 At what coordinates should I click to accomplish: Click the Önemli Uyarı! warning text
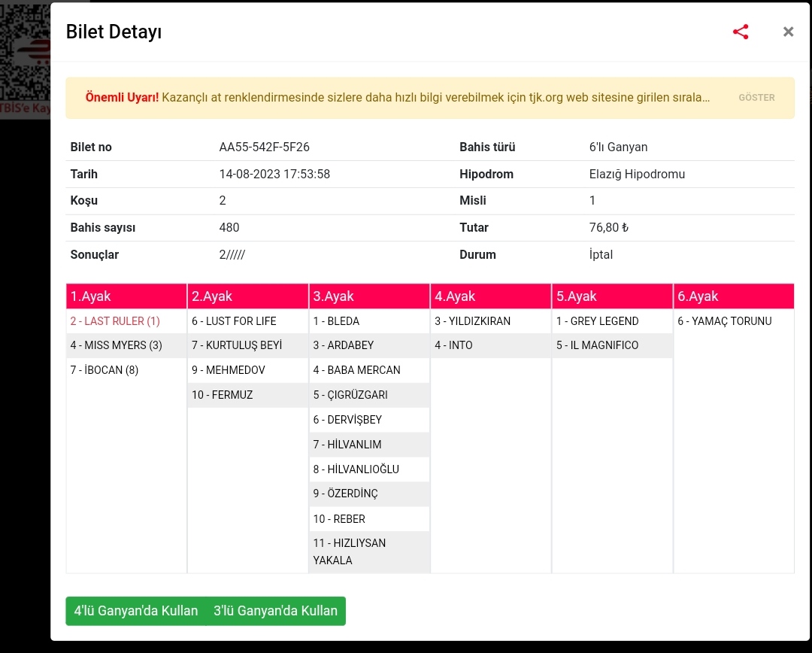123,98
